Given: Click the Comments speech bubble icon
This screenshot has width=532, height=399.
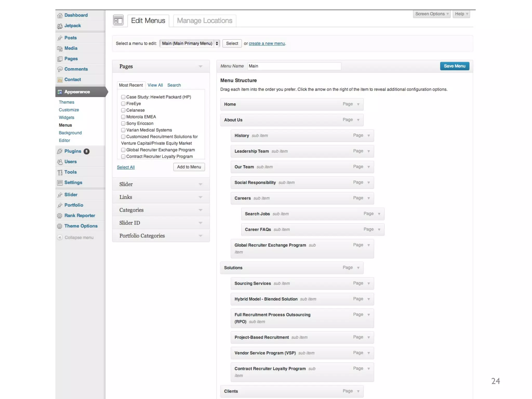Looking at the screenshot, I should pos(60,69).
